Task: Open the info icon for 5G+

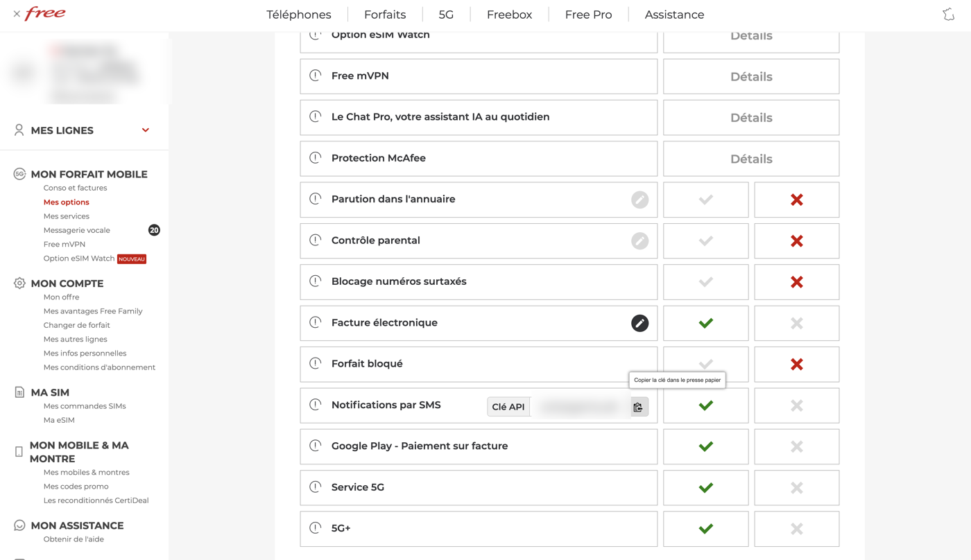Action: coord(316,528)
